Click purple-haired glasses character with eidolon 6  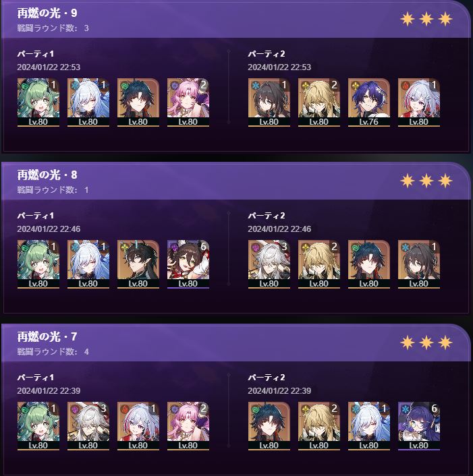click(418, 426)
